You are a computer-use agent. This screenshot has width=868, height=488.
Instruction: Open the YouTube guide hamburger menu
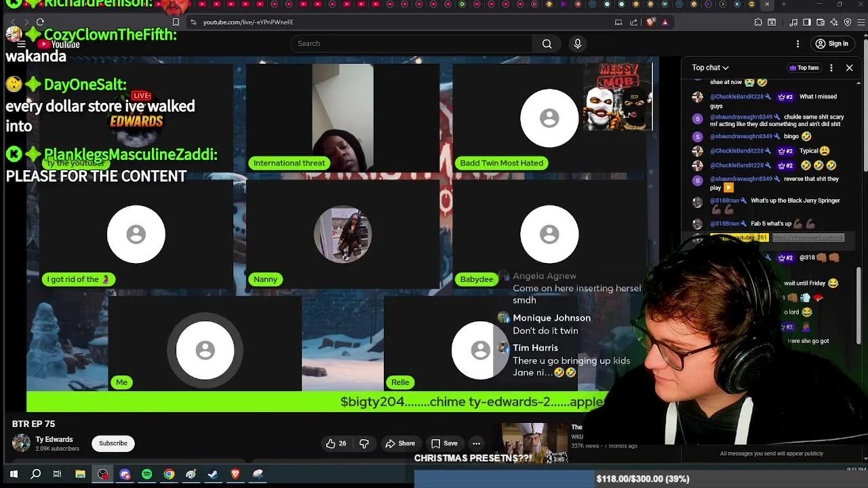pyautogui.click(x=21, y=44)
